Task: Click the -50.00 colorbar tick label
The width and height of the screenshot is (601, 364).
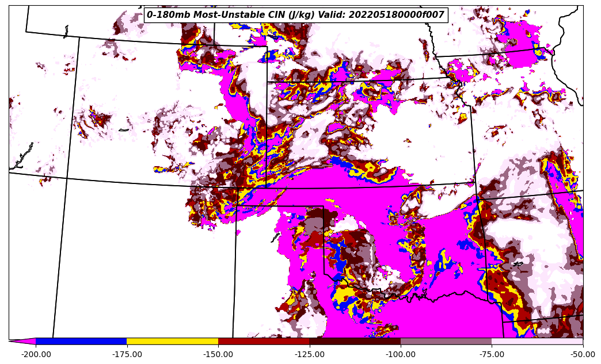Action: [583, 354]
